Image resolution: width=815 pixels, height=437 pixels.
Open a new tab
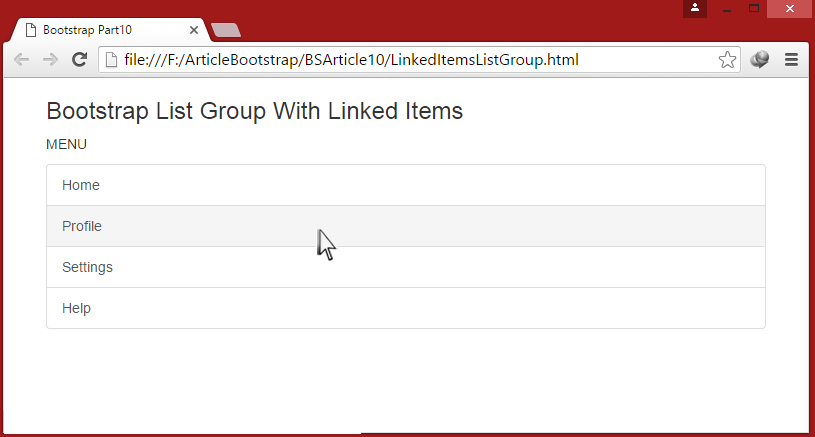(x=225, y=30)
